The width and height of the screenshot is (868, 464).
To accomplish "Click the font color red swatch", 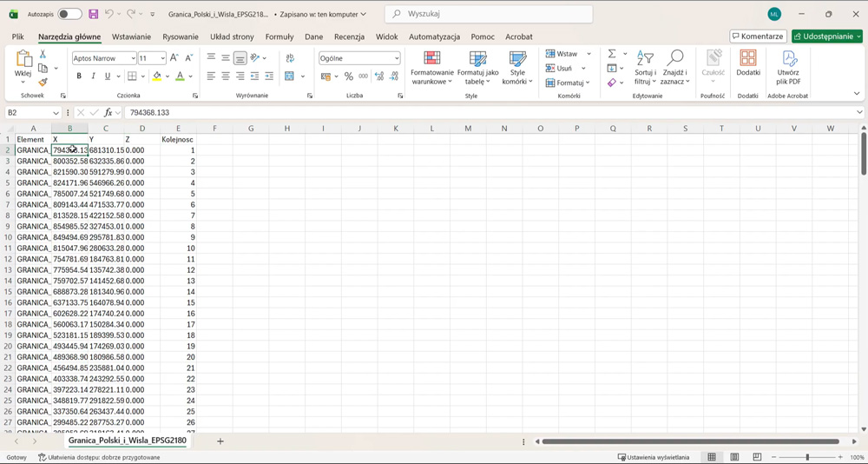I will (180, 76).
